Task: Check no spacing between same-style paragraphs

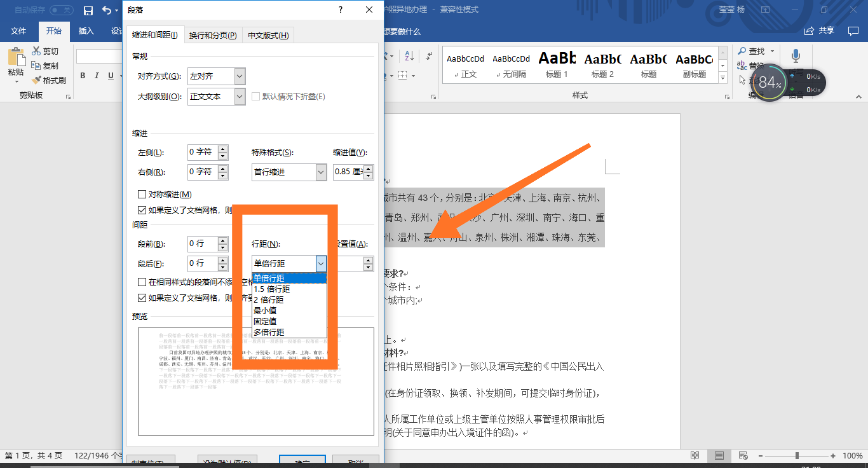Action: tap(142, 282)
